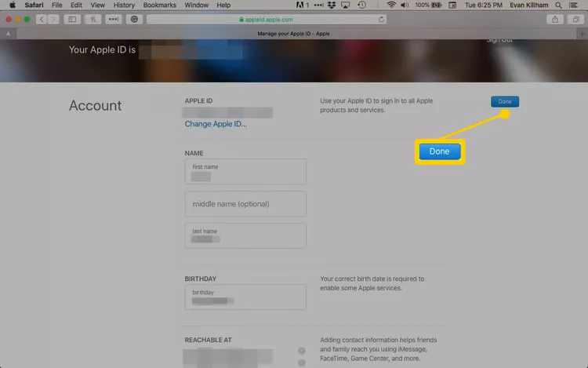Click the first name input field
Viewport: 588px width, 368px height.
[x=245, y=171]
